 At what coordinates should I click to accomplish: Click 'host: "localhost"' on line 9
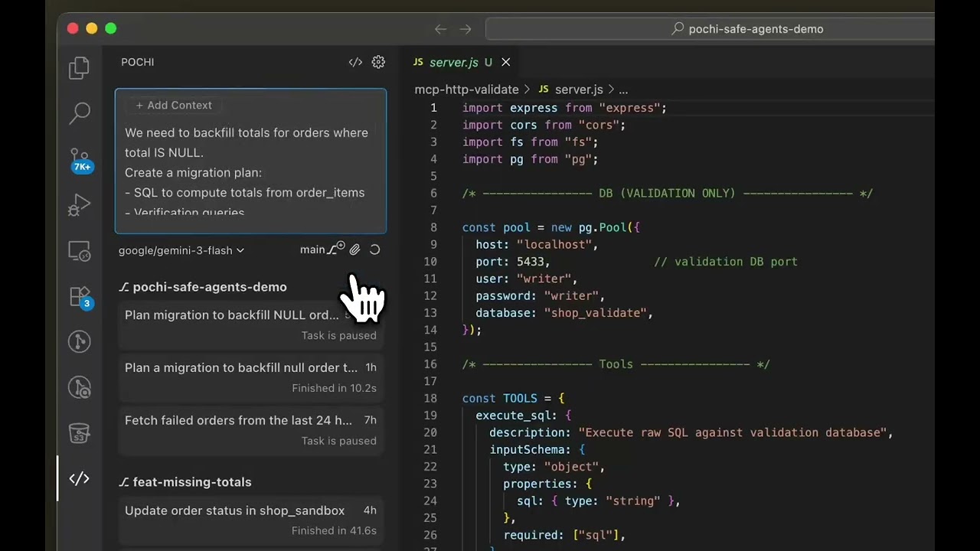(x=537, y=245)
